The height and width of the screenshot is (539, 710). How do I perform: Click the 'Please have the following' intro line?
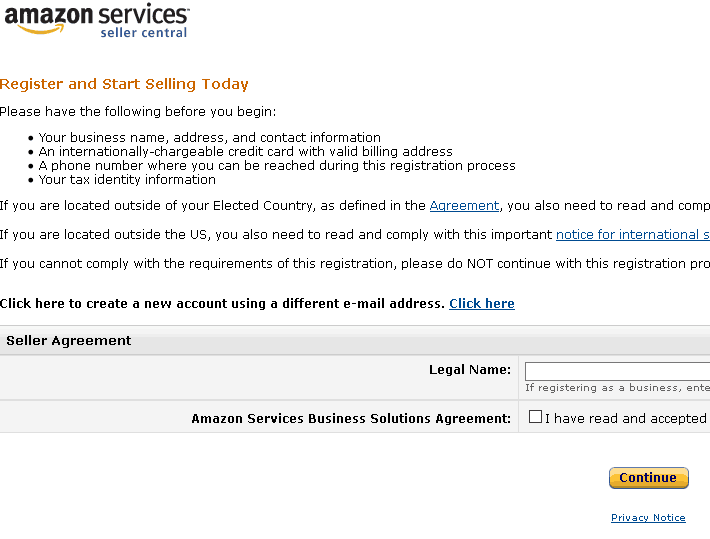[x=138, y=112]
